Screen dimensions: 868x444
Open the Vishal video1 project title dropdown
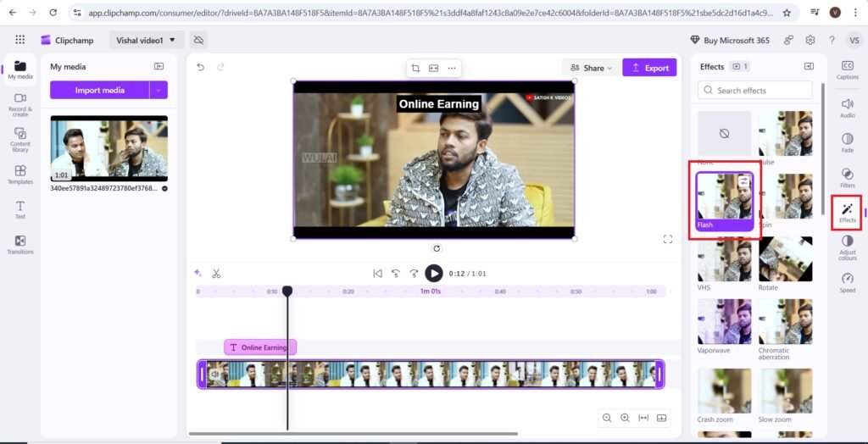146,40
